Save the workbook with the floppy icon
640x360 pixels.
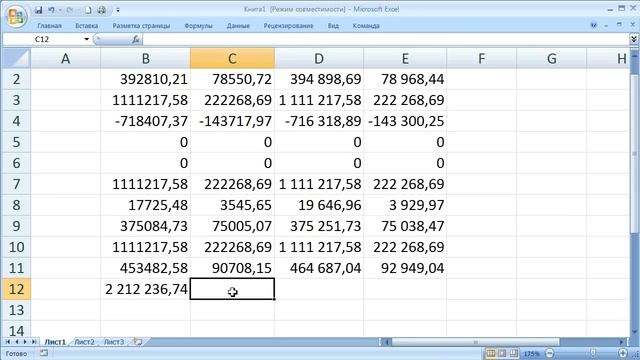(x=38, y=10)
